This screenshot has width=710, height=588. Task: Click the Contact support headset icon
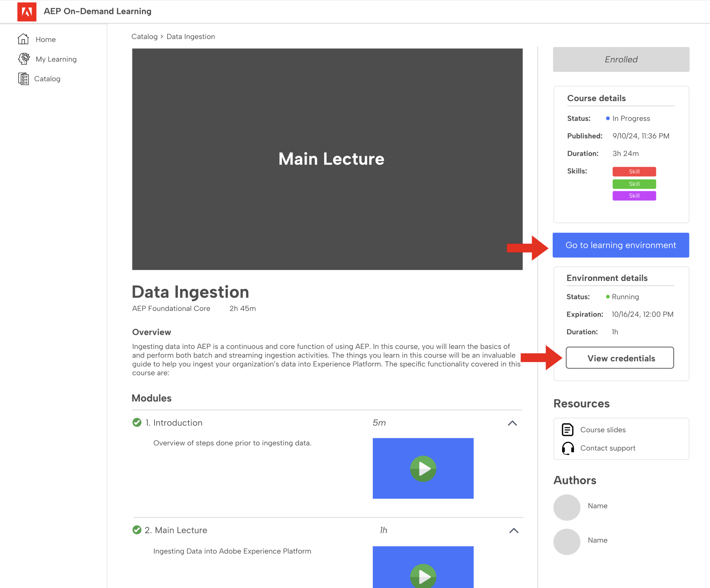pyautogui.click(x=568, y=448)
